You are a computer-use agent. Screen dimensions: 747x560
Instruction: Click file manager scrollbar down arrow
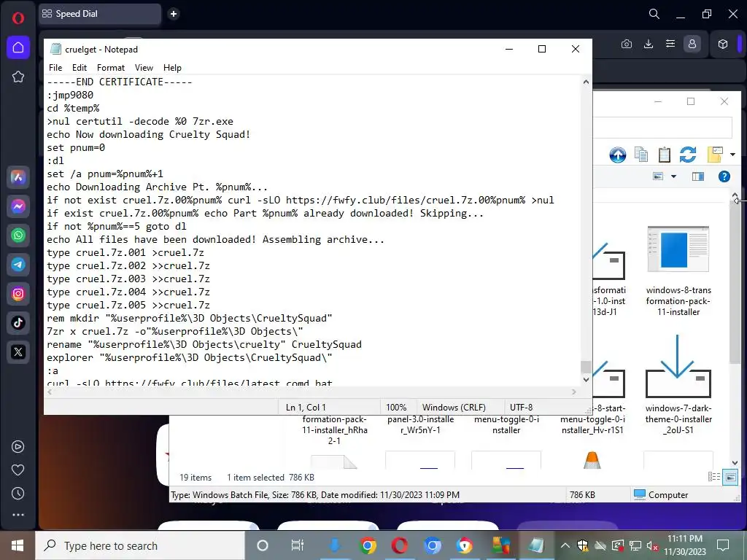pyautogui.click(x=735, y=463)
